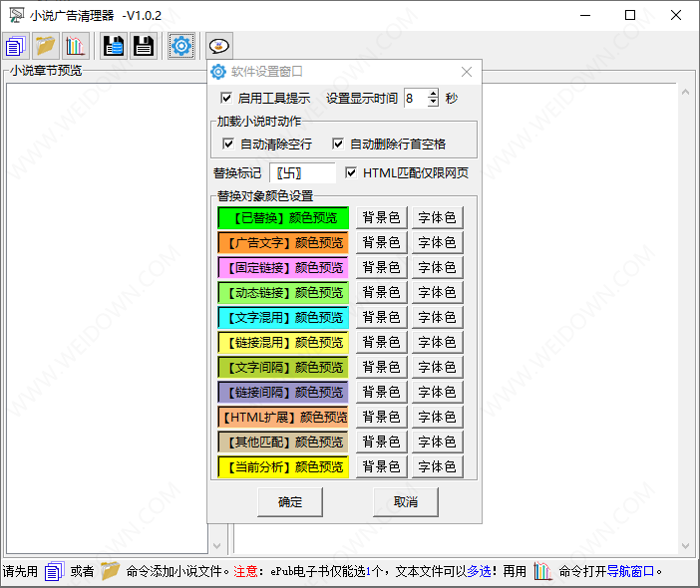Viewport: 700px width, 588px height.
Task: Uncheck 自动清除空行 checkbox
Action: (x=228, y=144)
